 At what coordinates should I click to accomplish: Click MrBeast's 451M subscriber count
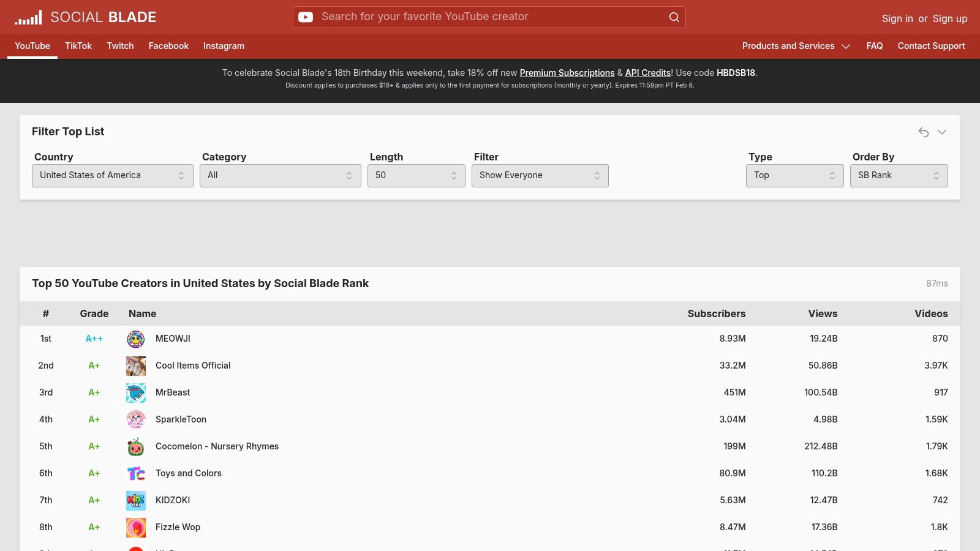(734, 392)
